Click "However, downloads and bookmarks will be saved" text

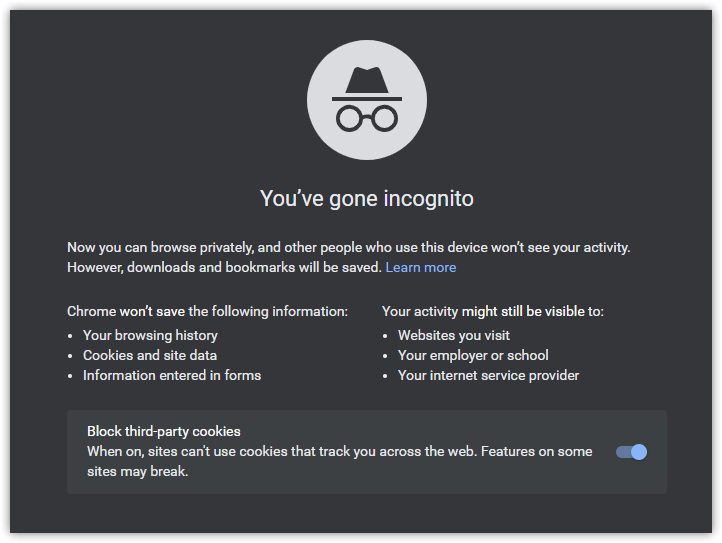click(224, 267)
